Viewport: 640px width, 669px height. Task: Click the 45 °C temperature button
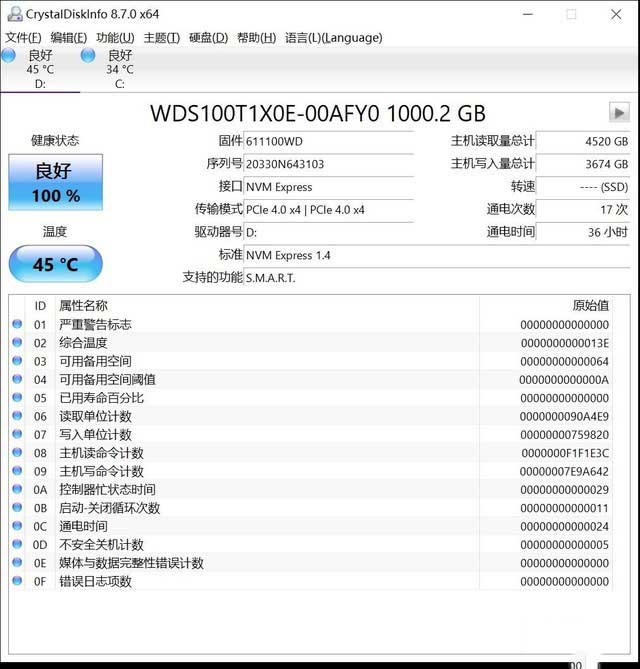tap(55, 264)
